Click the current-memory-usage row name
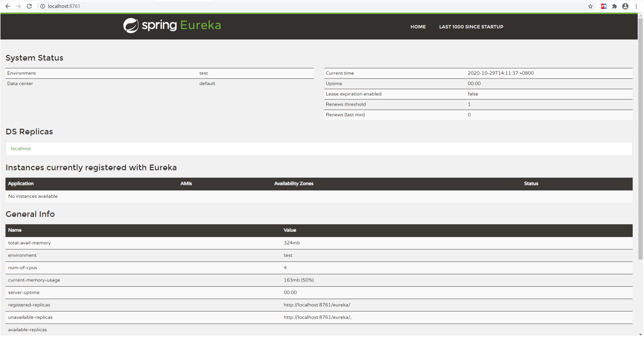644x337 pixels. (x=34, y=280)
